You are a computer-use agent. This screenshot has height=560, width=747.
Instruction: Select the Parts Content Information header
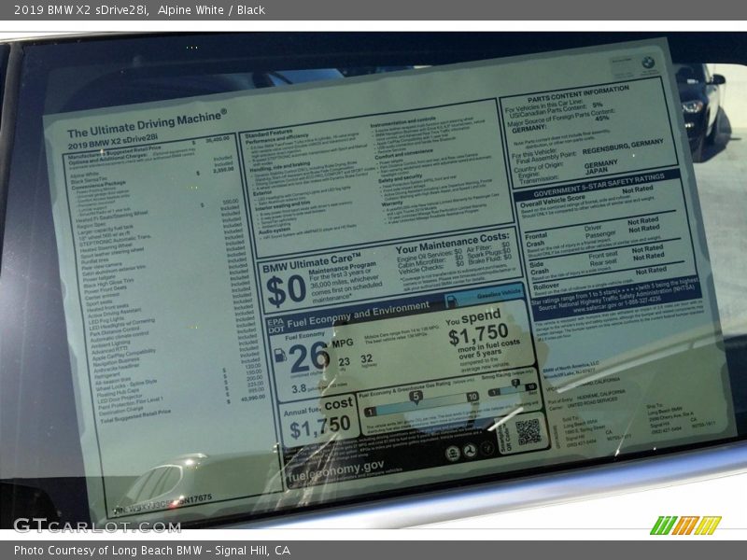pos(578,90)
